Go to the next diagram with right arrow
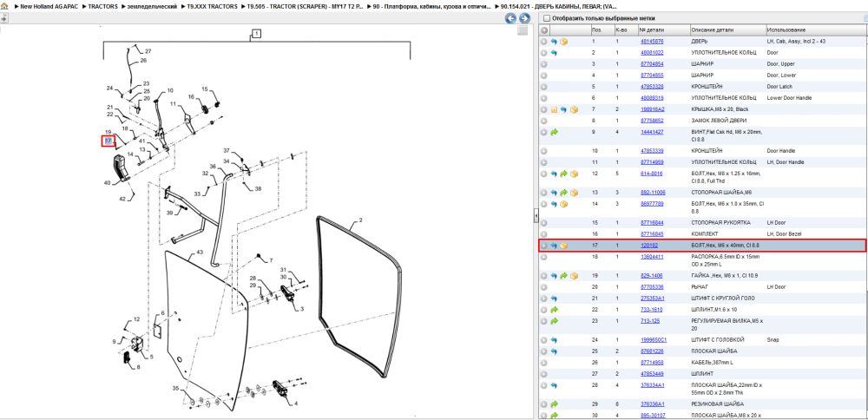The width and height of the screenshot is (868, 420). 524,18
